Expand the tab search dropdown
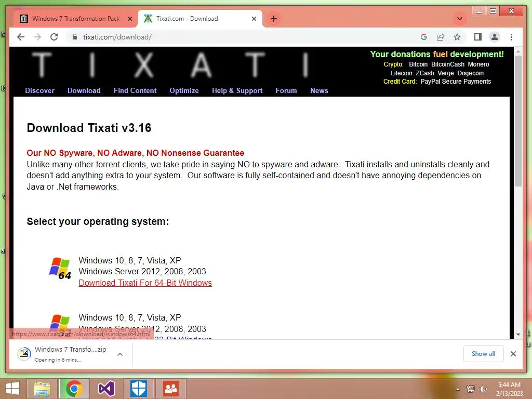Screen dimensions: 532x399 pos(460,19)
